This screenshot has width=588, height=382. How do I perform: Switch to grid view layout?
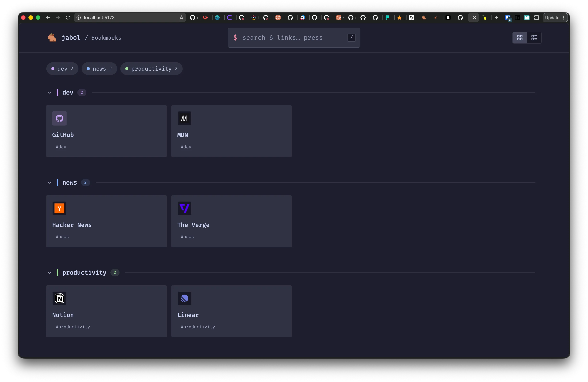click(520, 38)
